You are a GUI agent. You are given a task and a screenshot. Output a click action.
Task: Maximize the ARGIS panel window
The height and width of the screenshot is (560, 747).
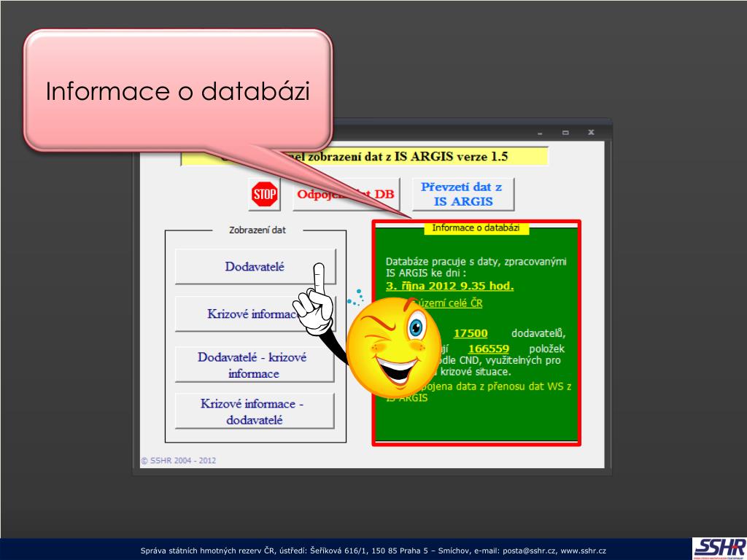pyautogui.click(x=565, y=133)
